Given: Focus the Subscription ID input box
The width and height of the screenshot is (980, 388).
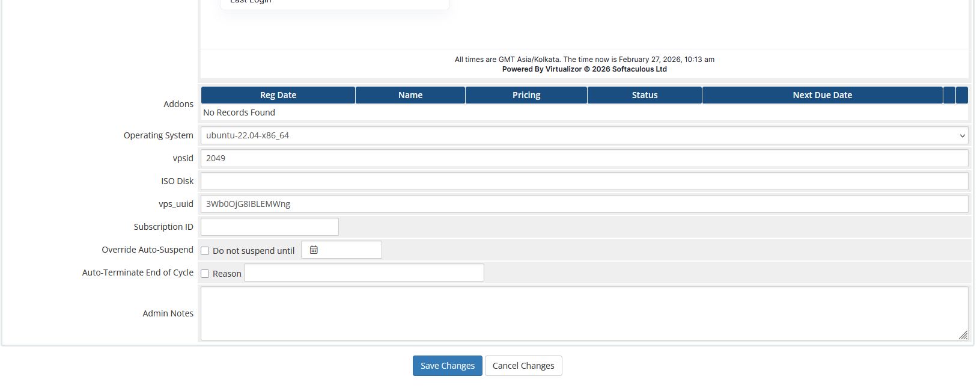Looking at the screenshot, I should (269, 227).
